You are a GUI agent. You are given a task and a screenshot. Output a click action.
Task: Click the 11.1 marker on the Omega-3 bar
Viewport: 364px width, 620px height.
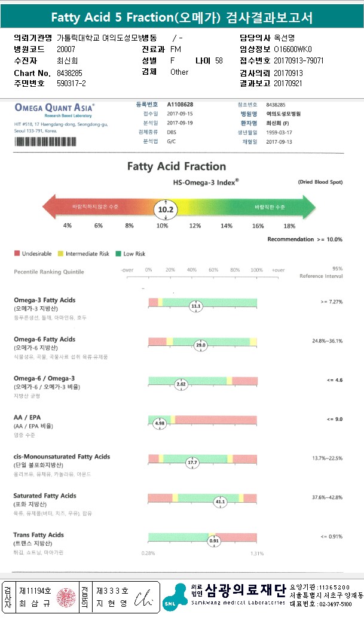tap(196, 306)
